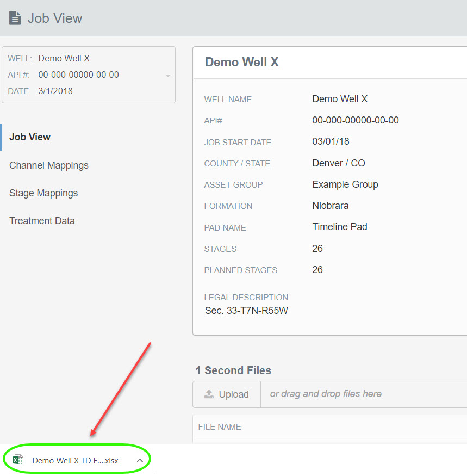Sort by FILE NAME column header
This screenshot has width=467, height=476.
point(220,427)
